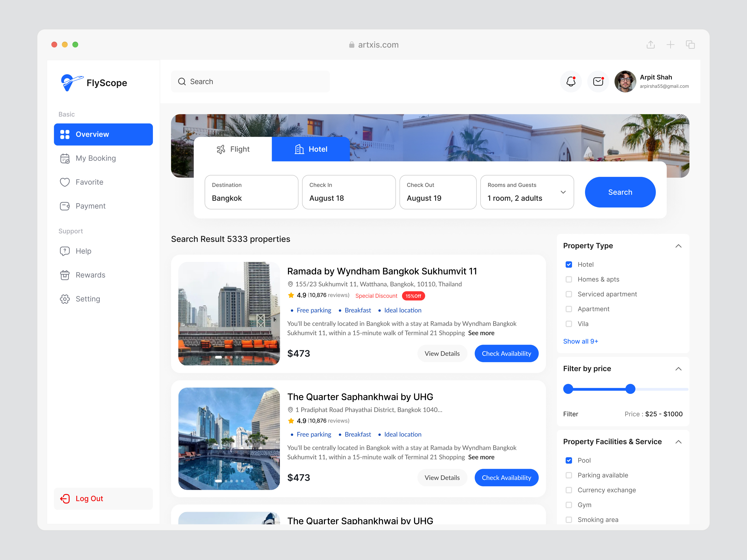Open notifications bell icon
Viewport: 747px width, 560px height.
(571, 81)
